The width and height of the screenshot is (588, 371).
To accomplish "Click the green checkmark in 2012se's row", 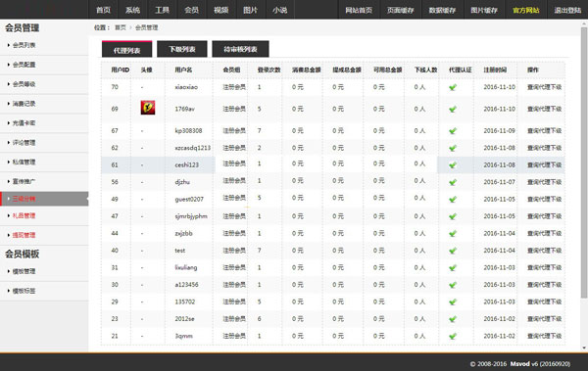I will click(x=453, y=319).
